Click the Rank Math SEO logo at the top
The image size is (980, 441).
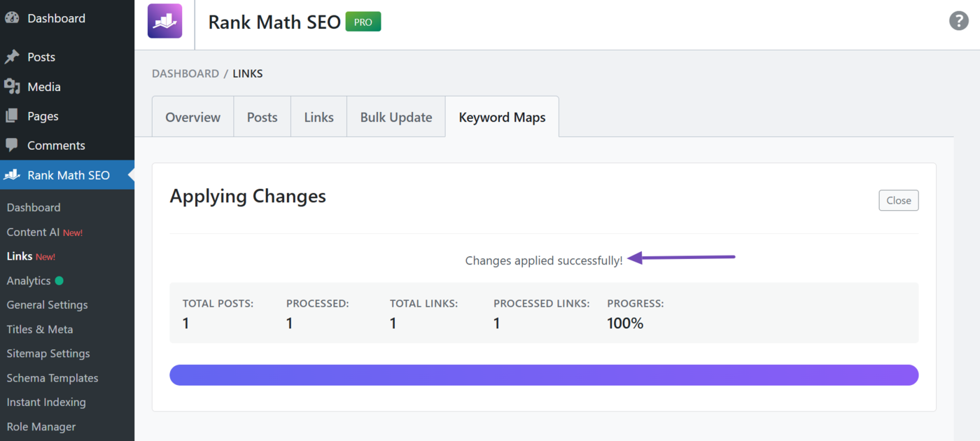[164, 21]
